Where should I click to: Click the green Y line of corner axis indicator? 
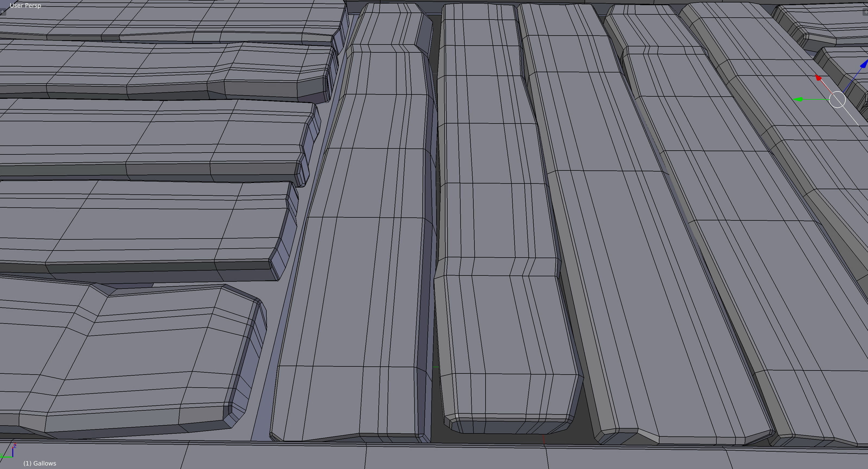point(6,457)
